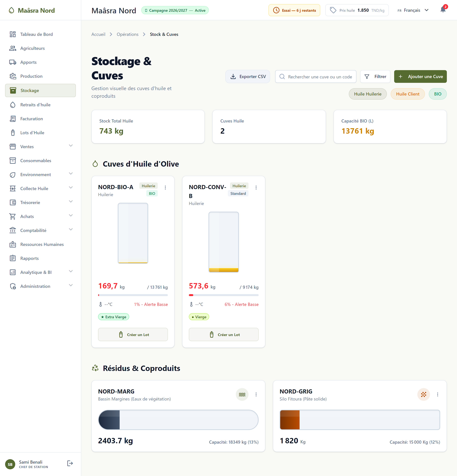Expand the Achats submenu
This screenshot has height=476, width=457.
pos(71,215)
